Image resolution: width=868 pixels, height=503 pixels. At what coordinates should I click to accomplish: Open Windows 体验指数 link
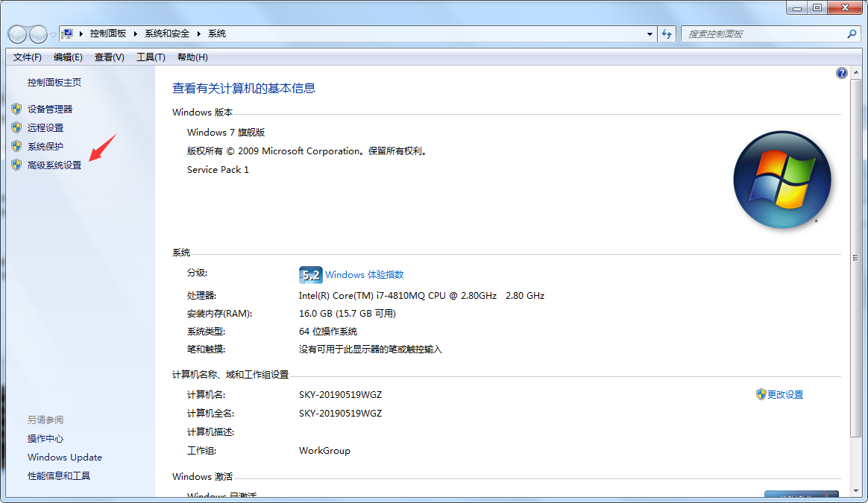click(x=364, y=274)
